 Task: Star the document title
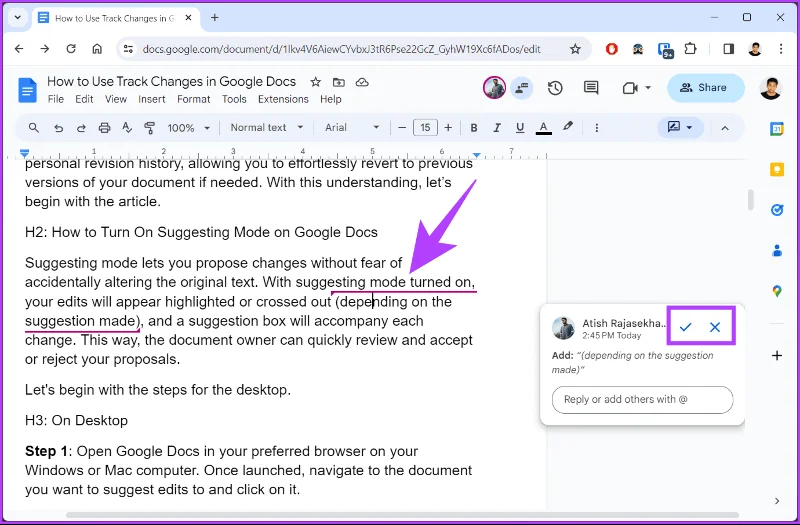pyautogui.click(x=316, y=82)
